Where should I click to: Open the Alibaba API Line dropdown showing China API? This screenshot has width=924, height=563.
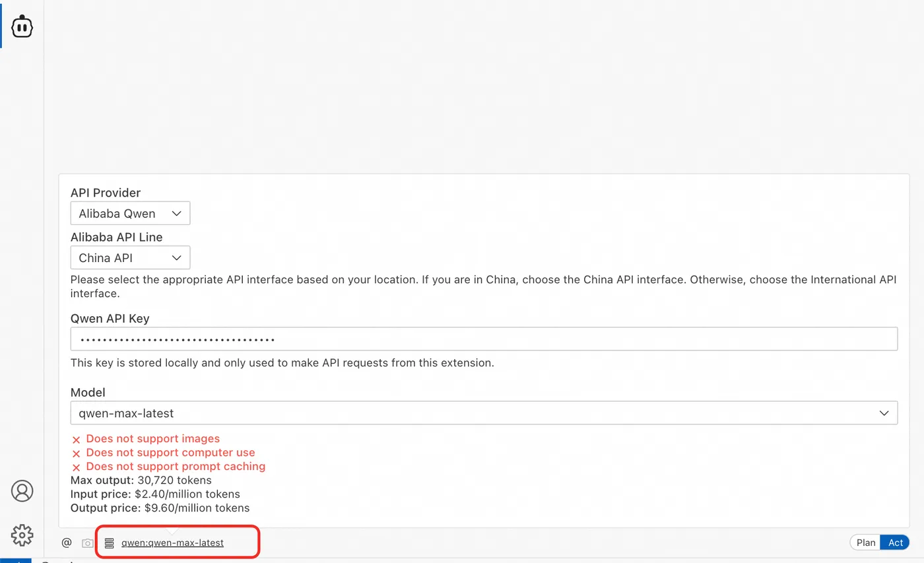130,257
